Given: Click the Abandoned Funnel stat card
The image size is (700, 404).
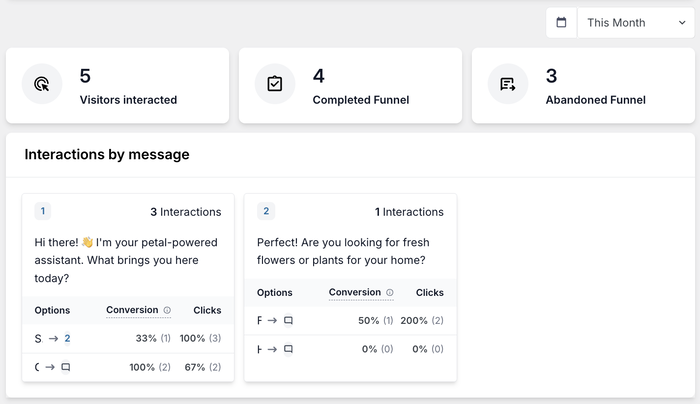Looking at the screenshot, I should (584, 86).
